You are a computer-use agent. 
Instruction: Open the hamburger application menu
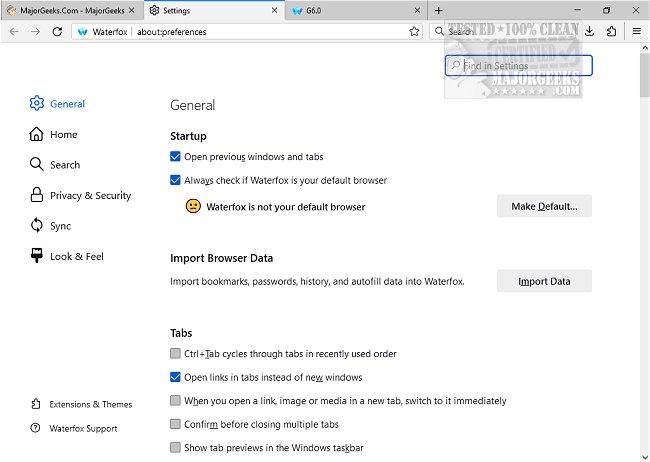point(637,32)
